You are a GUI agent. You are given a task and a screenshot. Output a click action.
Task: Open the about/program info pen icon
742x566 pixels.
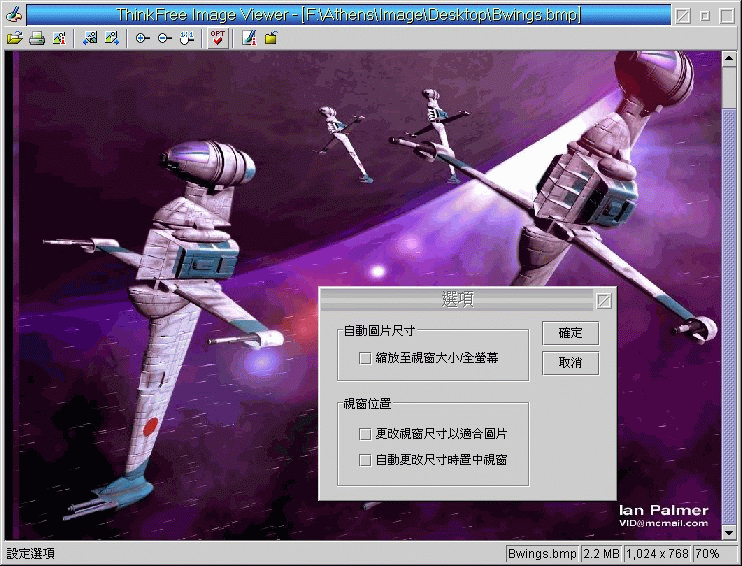249,38
